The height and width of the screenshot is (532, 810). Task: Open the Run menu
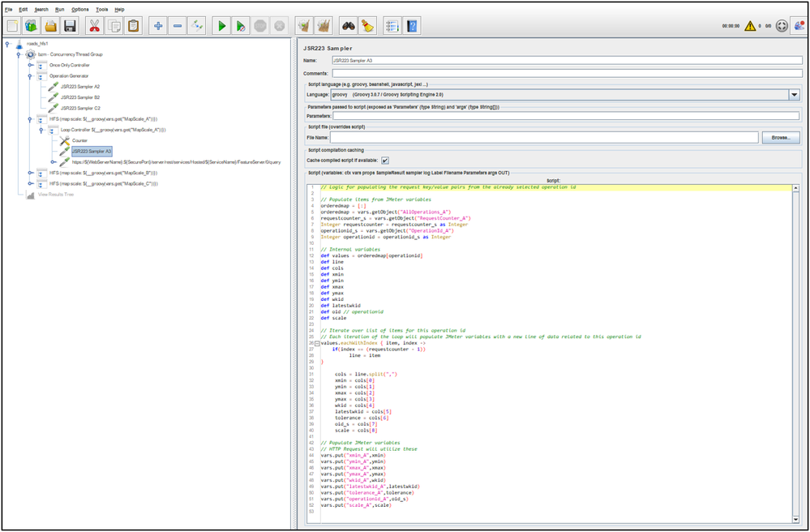point(59,9)
